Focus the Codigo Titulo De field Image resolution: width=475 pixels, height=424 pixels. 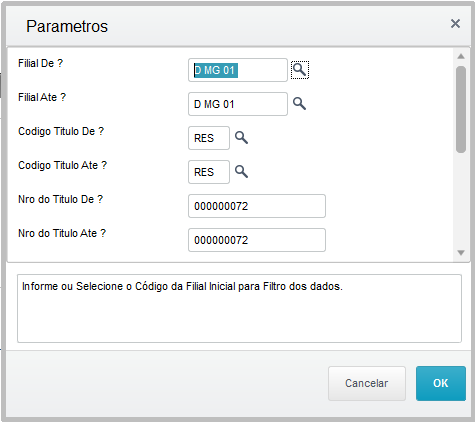click(x=209, y=138)
